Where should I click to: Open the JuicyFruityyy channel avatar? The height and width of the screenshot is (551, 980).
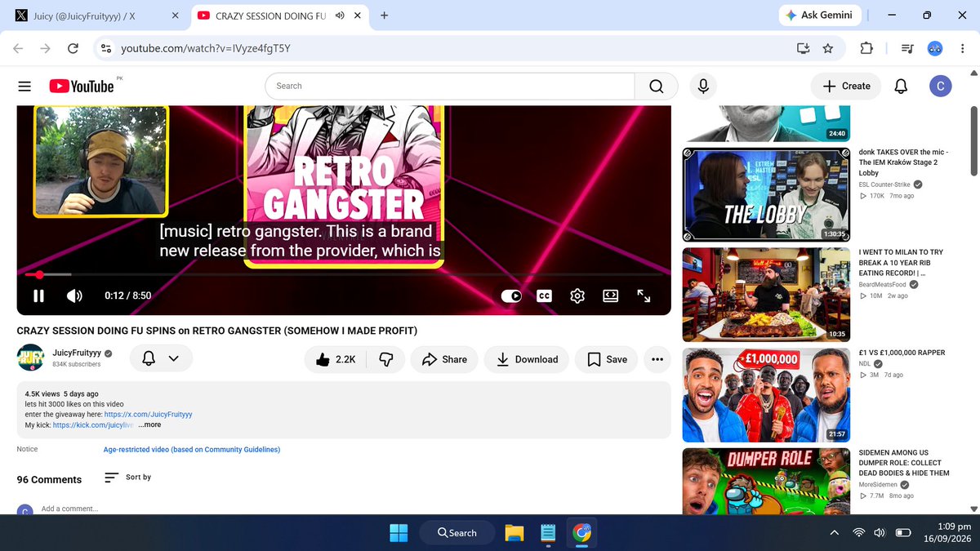(x=30, y=359)
